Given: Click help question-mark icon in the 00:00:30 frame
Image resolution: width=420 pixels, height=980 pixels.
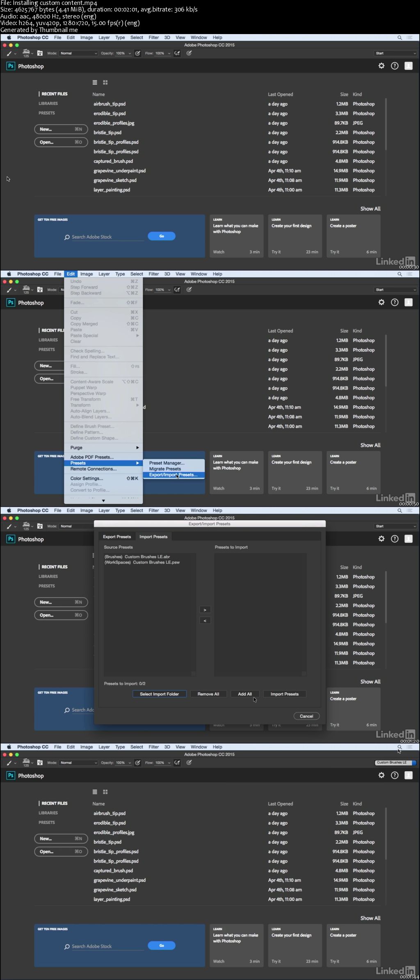Looking at the screenshot, I should 395,66.
